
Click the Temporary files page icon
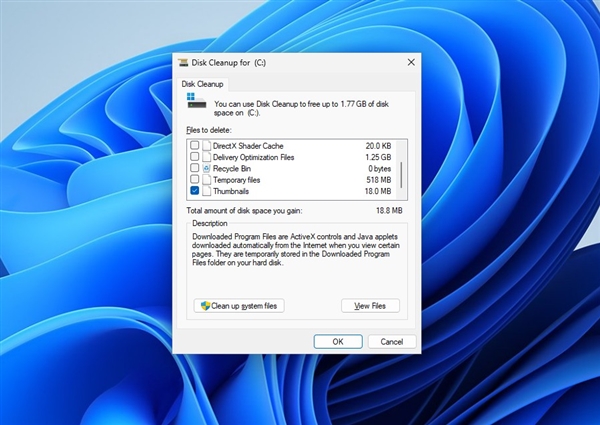[207, 180]
